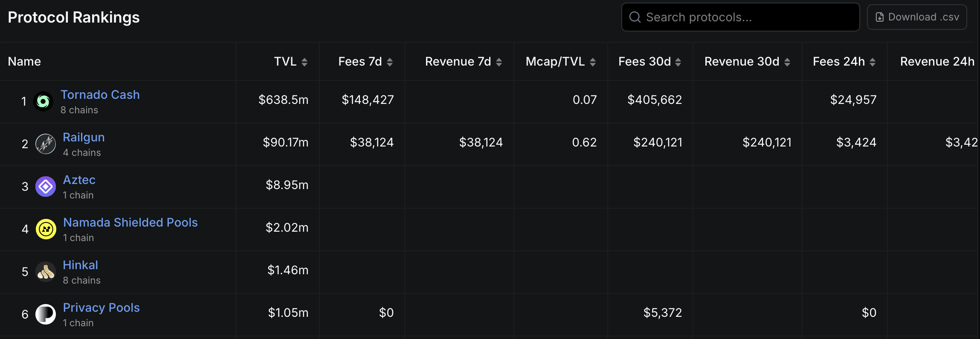The height and width of the screenshot is (339, 980).
Task: Sort by Fees 24h column
Action: pyautogui.click(x=873, y=62)
